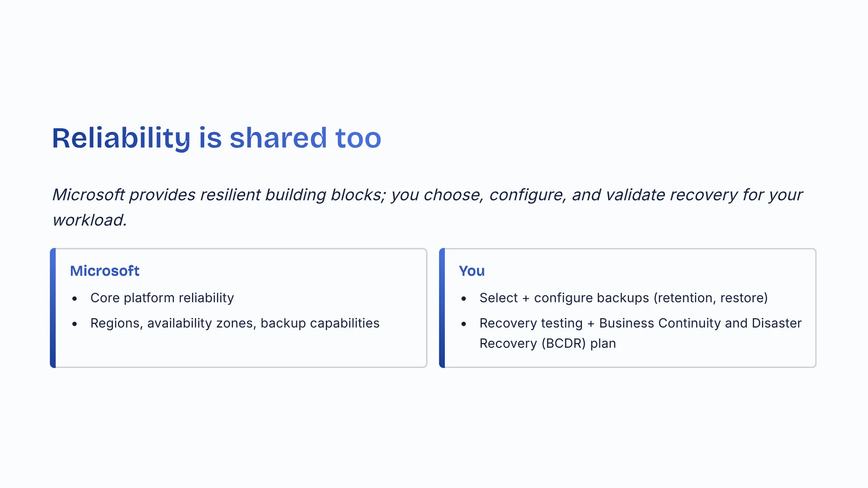The width and height of the screenshot is (868, 488).
Task: Click the "You" card heading
Action: tap(472, 271)
